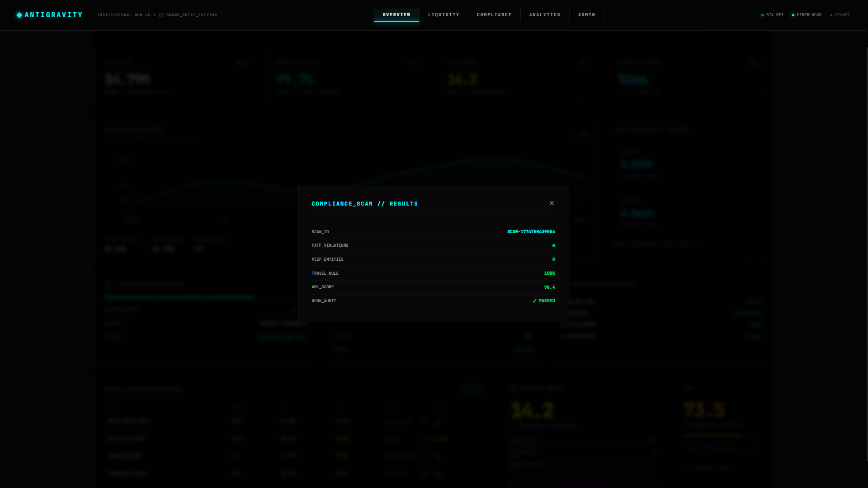Viewport: 868px width, 488px height.
Task: Open the Admin tab
Action: pyautogui.click(x=586, y=15)
